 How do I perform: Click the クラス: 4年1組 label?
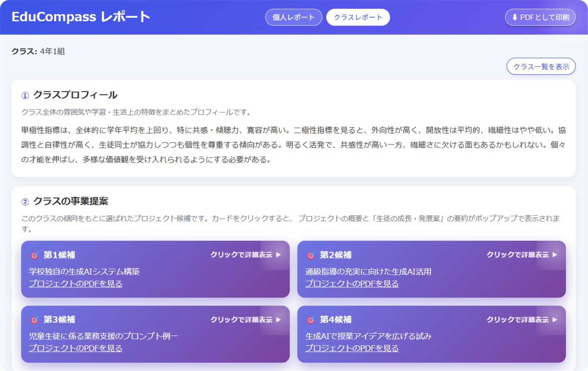click(38, 51)
